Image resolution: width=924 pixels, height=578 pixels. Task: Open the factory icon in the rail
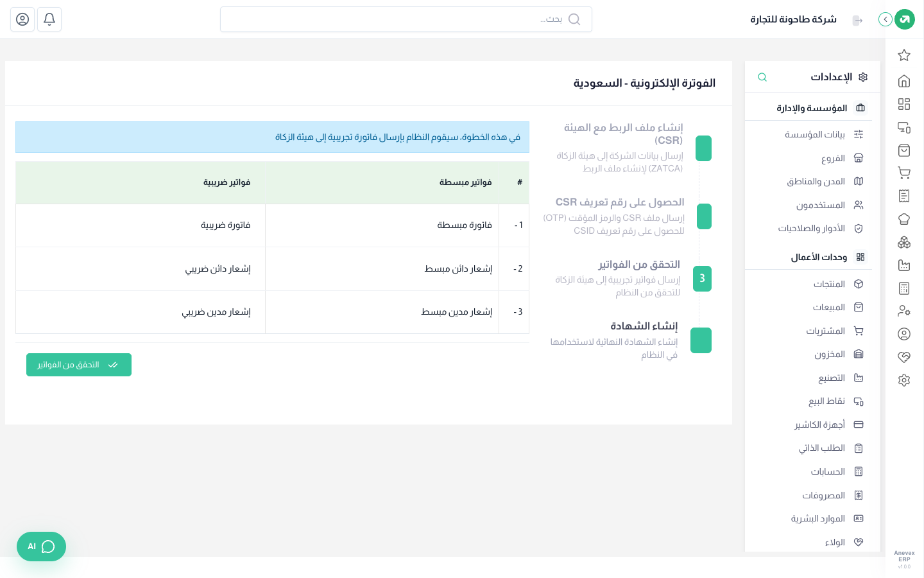coord(904,265)
